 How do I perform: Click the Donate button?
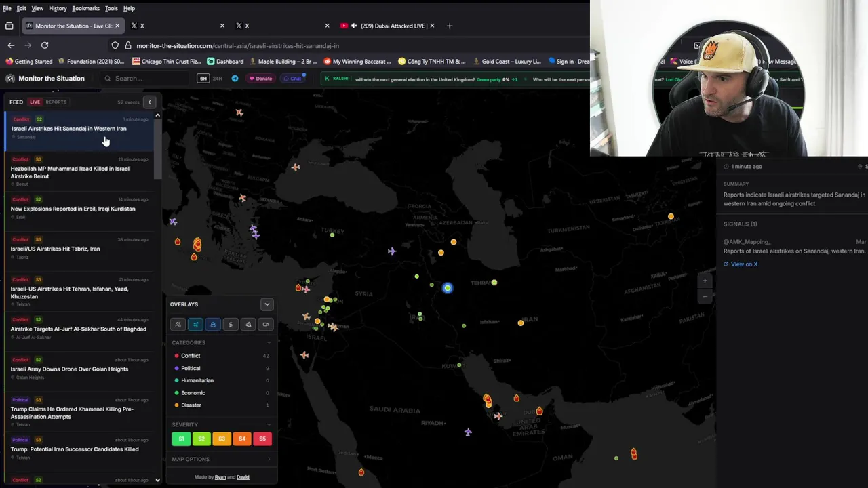tap(260, 79)
